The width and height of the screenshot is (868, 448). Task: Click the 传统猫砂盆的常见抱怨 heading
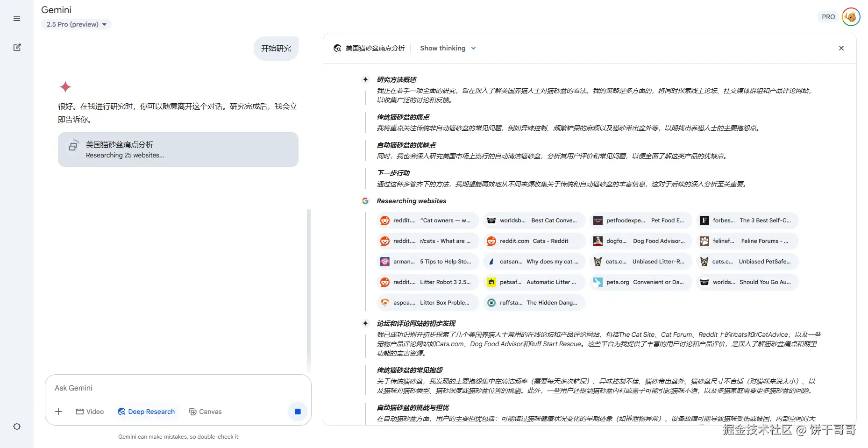(409, 370)
